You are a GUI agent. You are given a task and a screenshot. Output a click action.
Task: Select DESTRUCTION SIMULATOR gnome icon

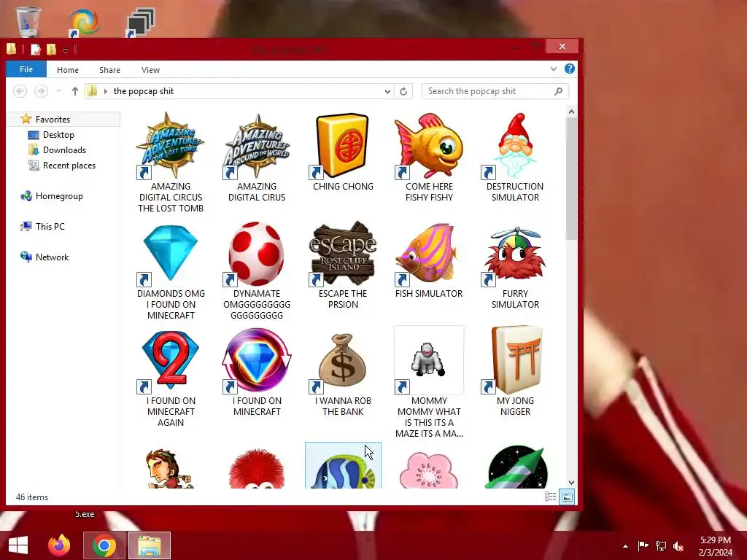pyautogui.click(x=515, y=146)
